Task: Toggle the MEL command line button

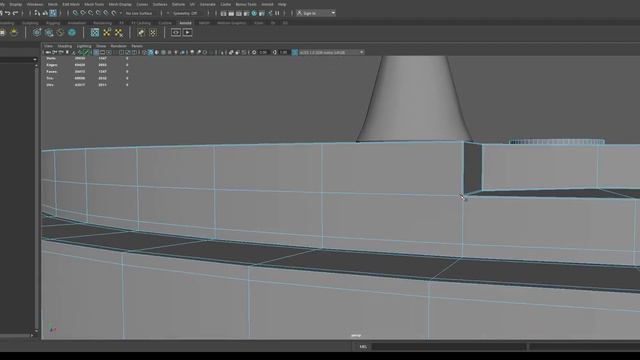Action: coord(363,347)
